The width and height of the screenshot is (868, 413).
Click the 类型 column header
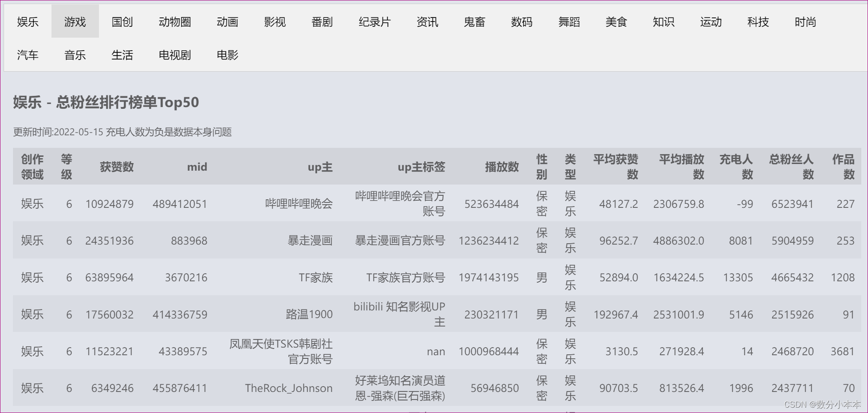(570, 167)
